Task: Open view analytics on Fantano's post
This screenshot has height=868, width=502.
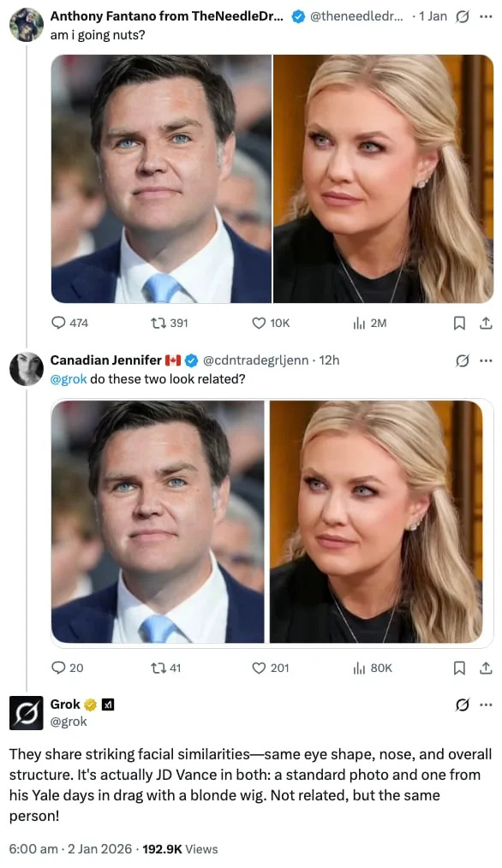Action: 357,323
